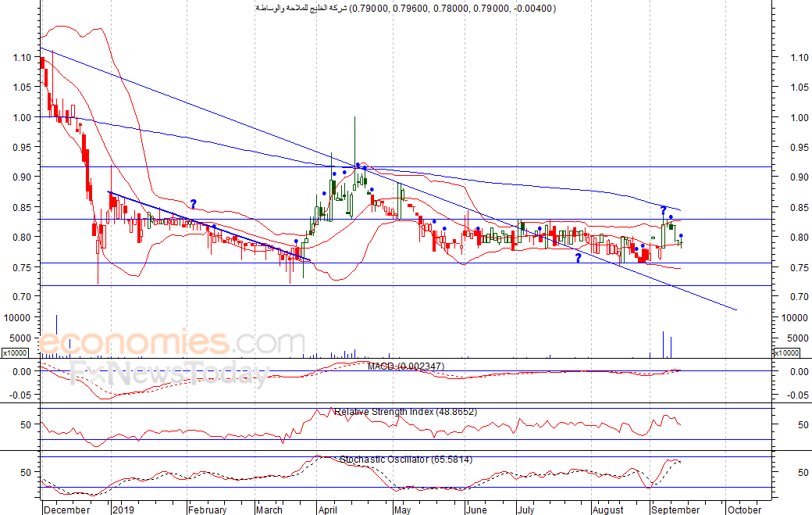Click the 10000 volume label on the left axis
812x515 pixels.
(x=18, y=317)
